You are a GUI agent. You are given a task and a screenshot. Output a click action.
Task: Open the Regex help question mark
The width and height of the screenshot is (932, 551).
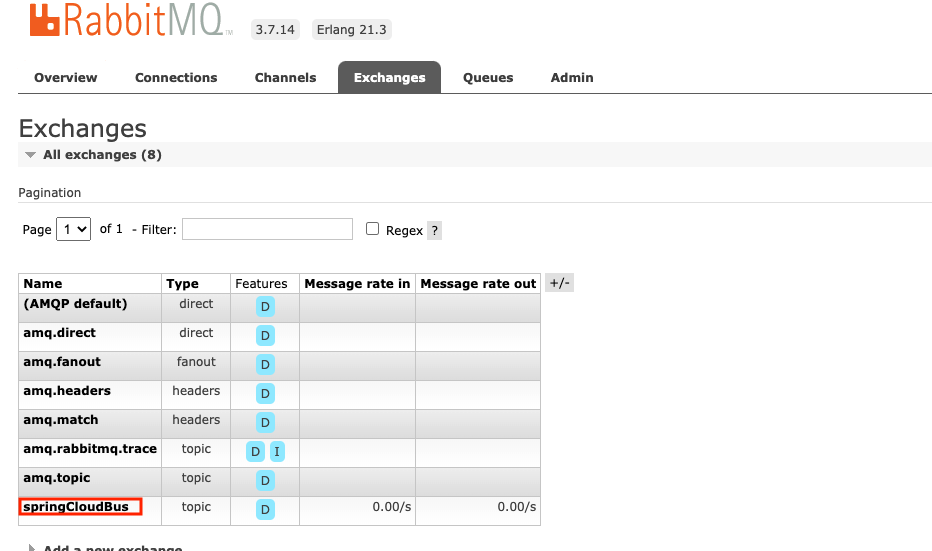(434, 231)
